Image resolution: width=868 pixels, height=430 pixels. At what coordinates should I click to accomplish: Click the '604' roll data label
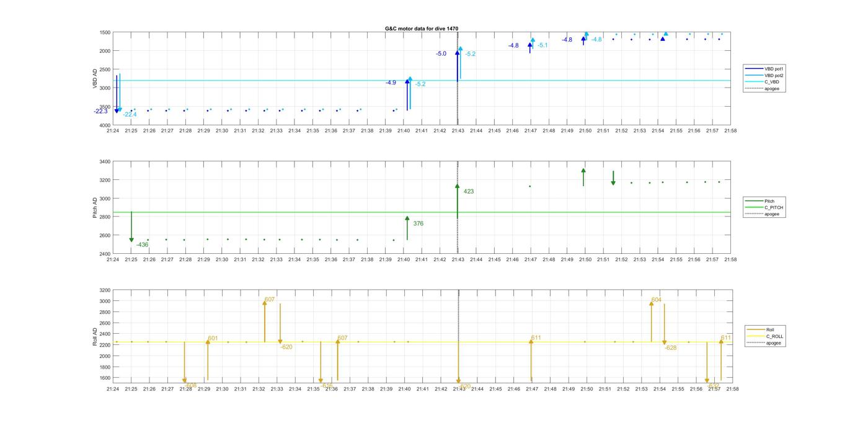656,300
